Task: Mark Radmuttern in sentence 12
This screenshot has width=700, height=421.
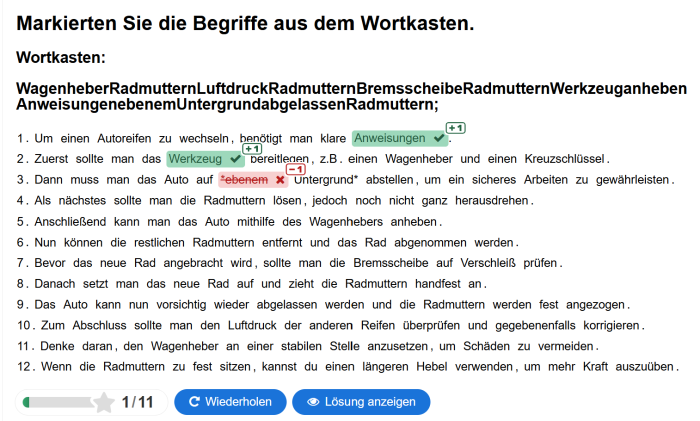Action: coord(134,367)
